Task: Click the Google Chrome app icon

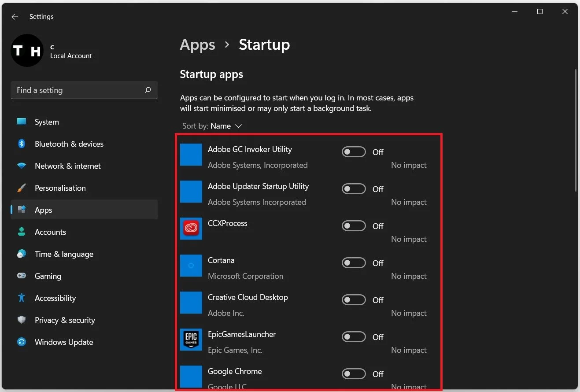Action: 191,377
